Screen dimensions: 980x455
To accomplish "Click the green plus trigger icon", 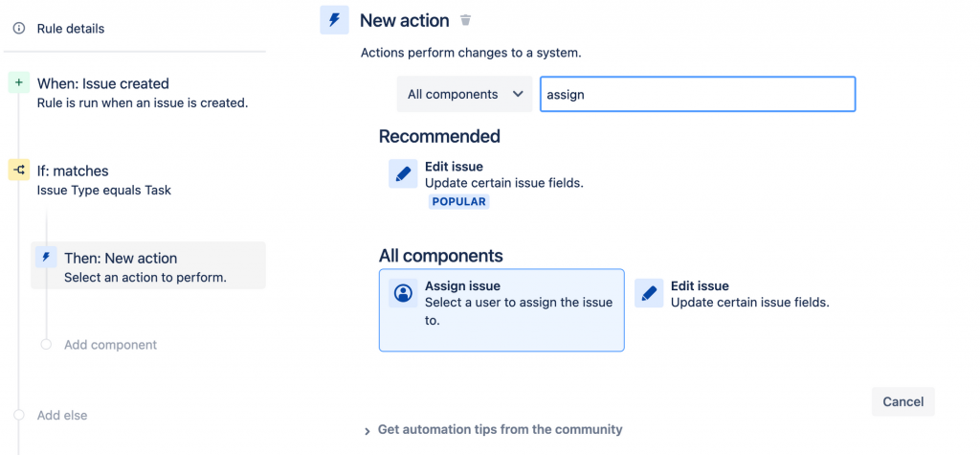I will pyautogui.click(x=19, y=83).
